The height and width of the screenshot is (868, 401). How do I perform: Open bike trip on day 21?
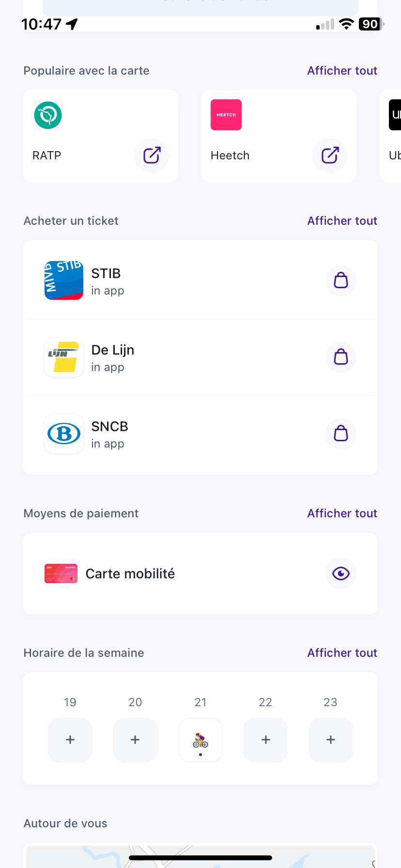(x=200, y=740)
